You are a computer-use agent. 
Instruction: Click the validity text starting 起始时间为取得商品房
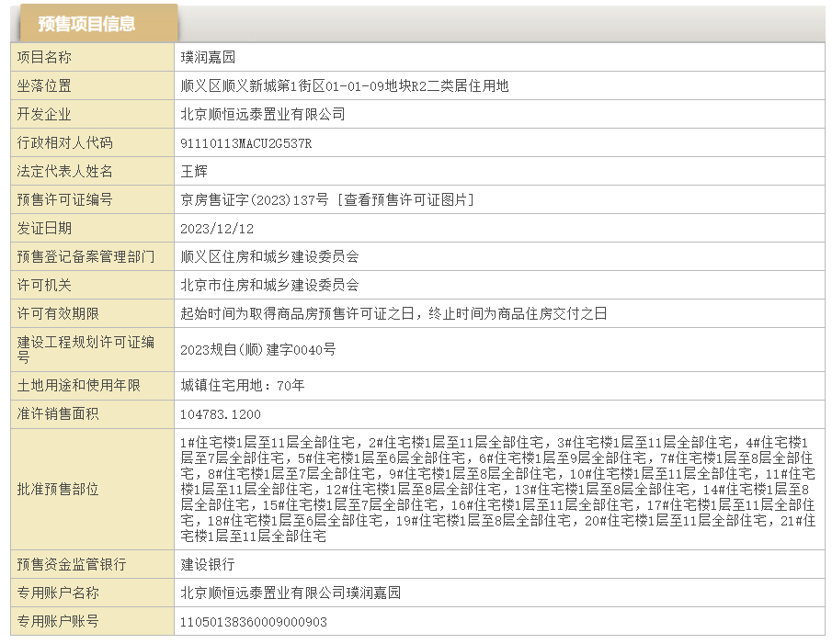(393, 314)
